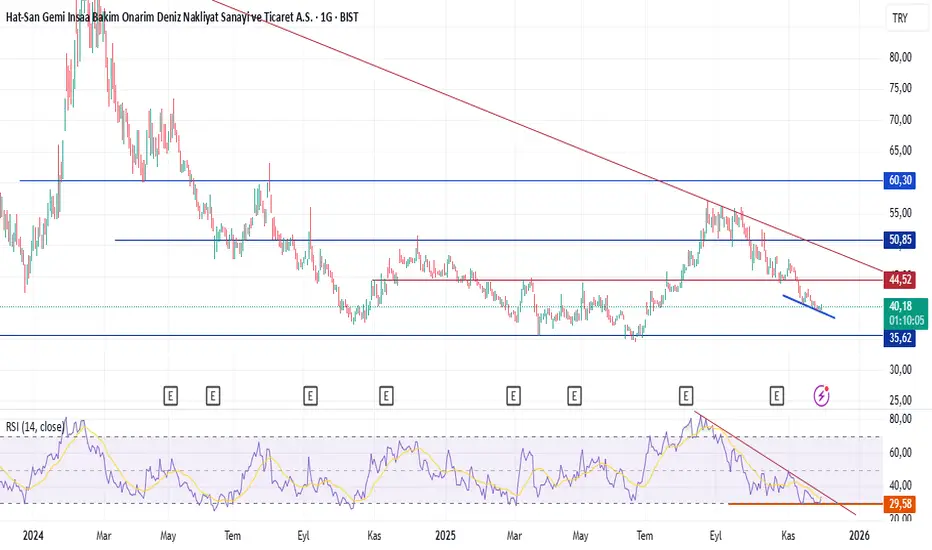Select the 60,30 price level label
Viewport: 932px width, 550px height.
pyautogui.click(x=900, y=180)
